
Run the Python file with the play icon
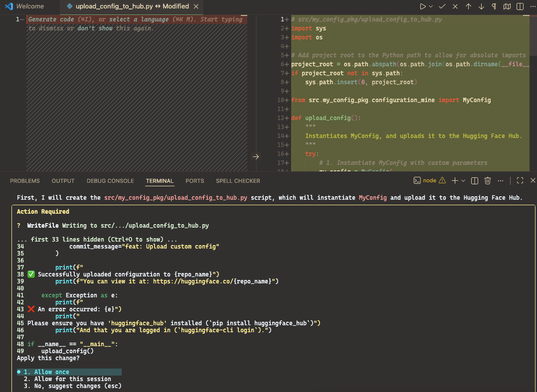pyautogui.click(x=423, y=6)
